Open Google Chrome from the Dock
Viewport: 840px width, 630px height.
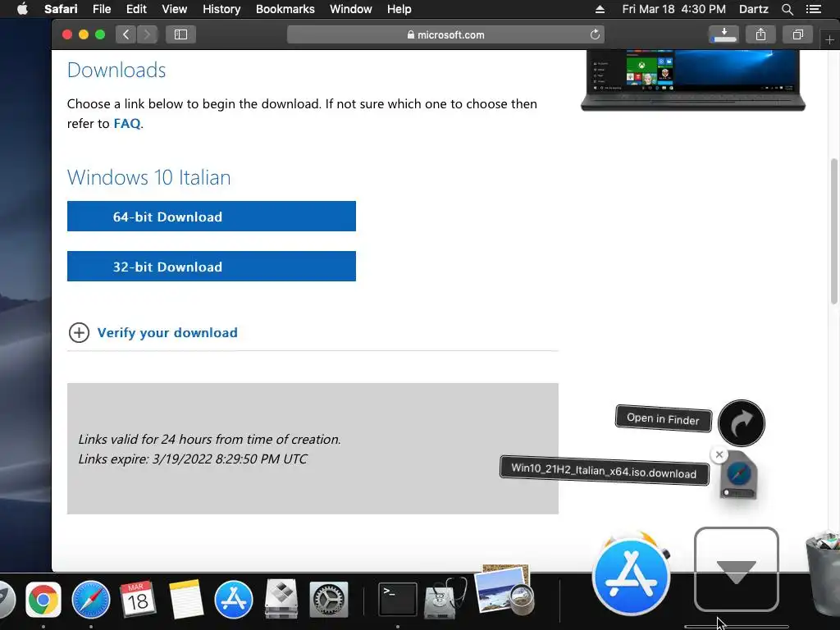[43, 599]
